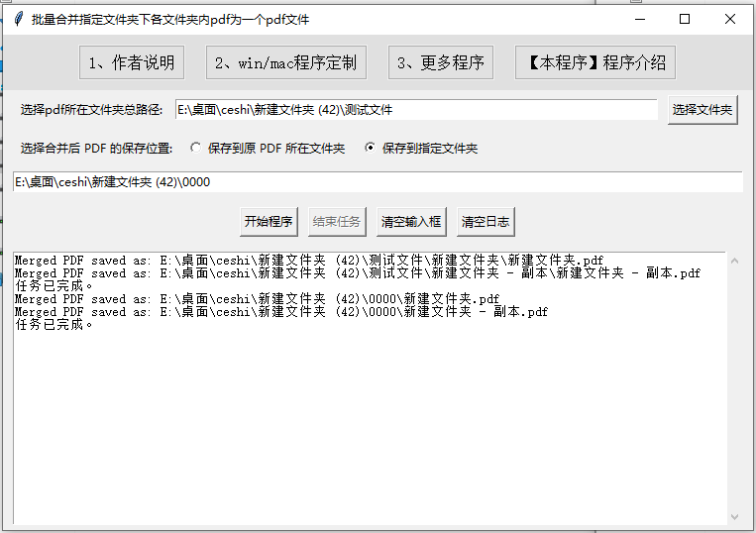Click the log line with 0000\新建文件夹.pdf
756x533 pixels.
click(257, 299)
